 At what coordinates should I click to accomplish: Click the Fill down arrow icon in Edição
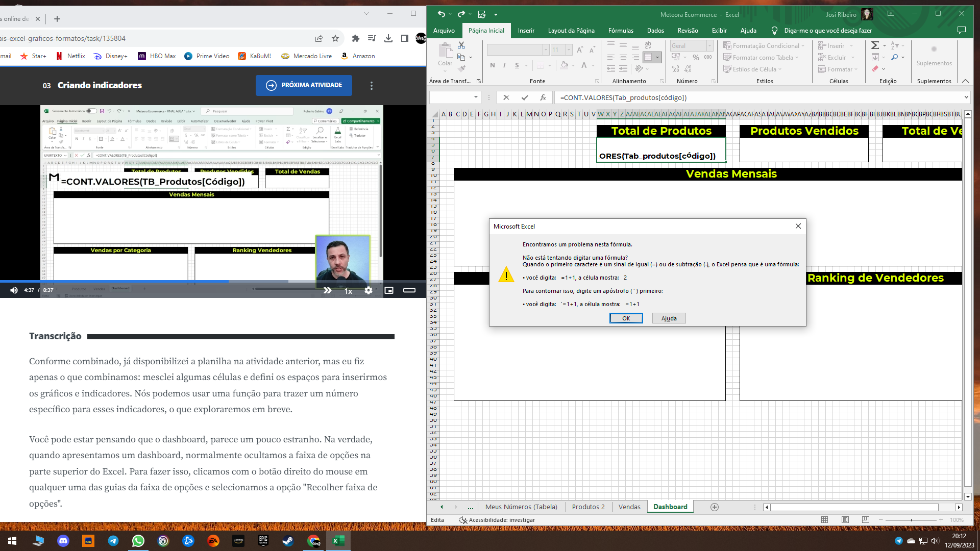875,57
